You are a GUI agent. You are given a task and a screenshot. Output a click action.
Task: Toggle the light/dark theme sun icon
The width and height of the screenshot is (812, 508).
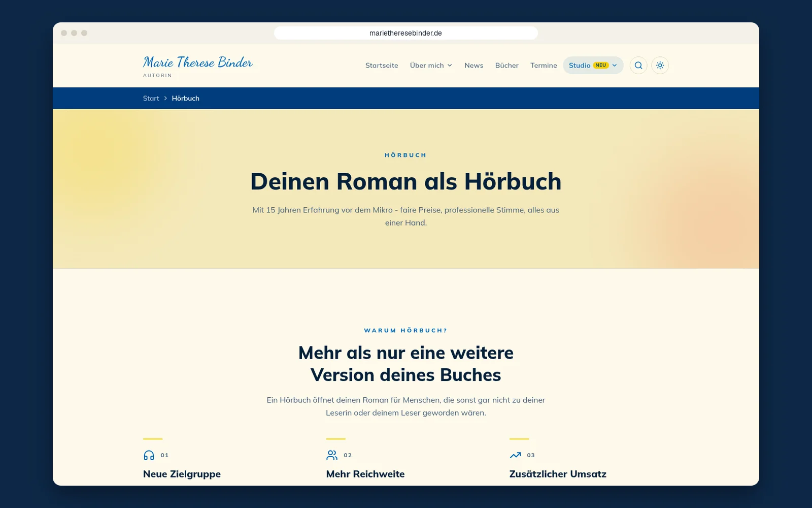pos(660,66)
